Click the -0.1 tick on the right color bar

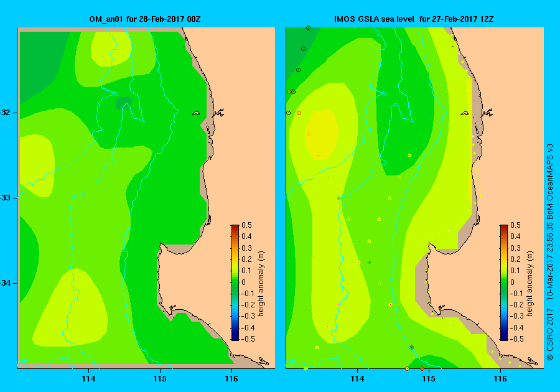point(517,294)
